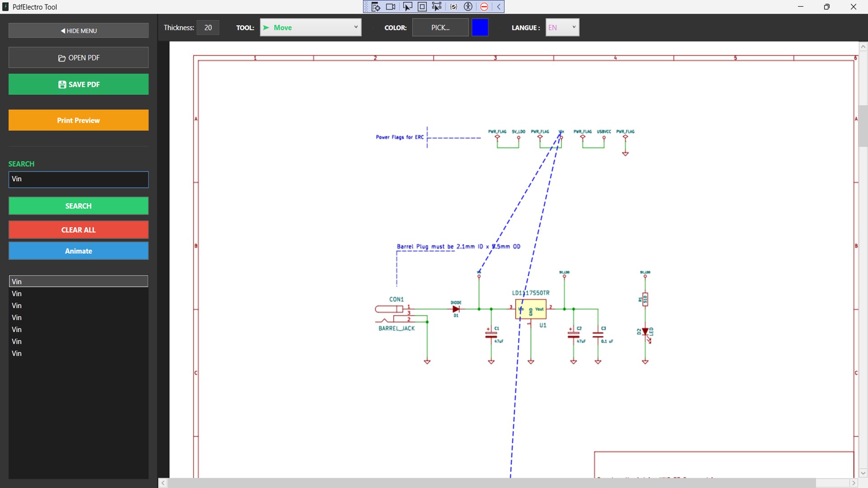The image size is (868, 488).
Task: Open Print Preview
Action: (x=79, y=120)
